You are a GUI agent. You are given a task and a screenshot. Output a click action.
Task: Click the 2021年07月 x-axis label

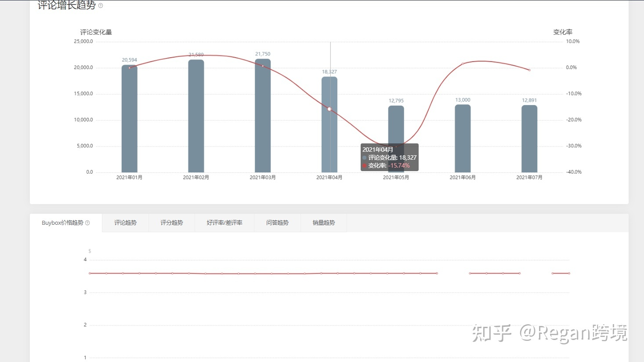pyautogui.click(x=528, y=177)
